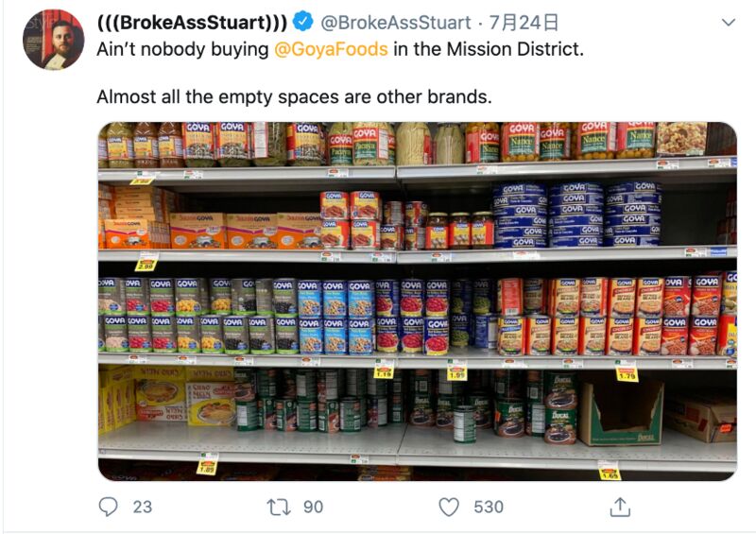
Task: Retweet this post with the arrows icon
Action: [x=279, y=507]
